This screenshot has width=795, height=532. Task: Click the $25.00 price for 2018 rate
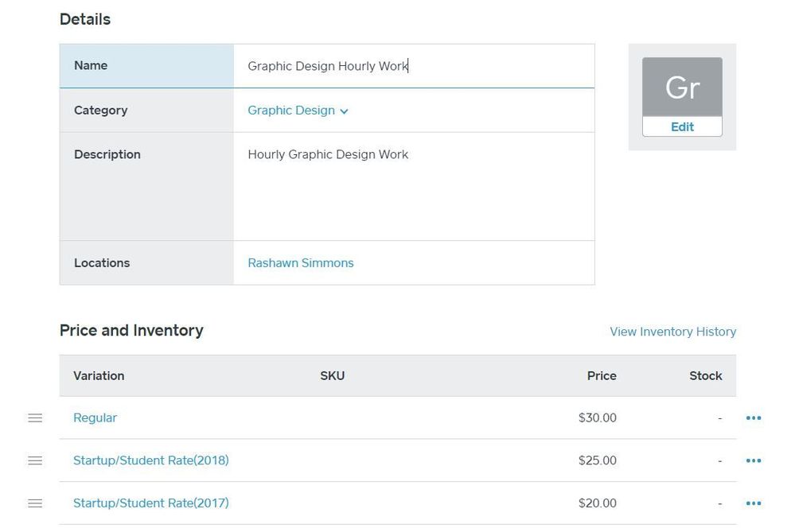(x=597, y=460)
